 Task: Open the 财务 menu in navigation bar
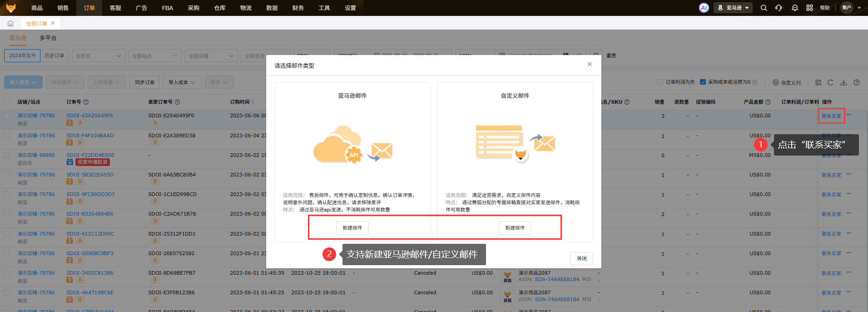click(x=298, y=8)
